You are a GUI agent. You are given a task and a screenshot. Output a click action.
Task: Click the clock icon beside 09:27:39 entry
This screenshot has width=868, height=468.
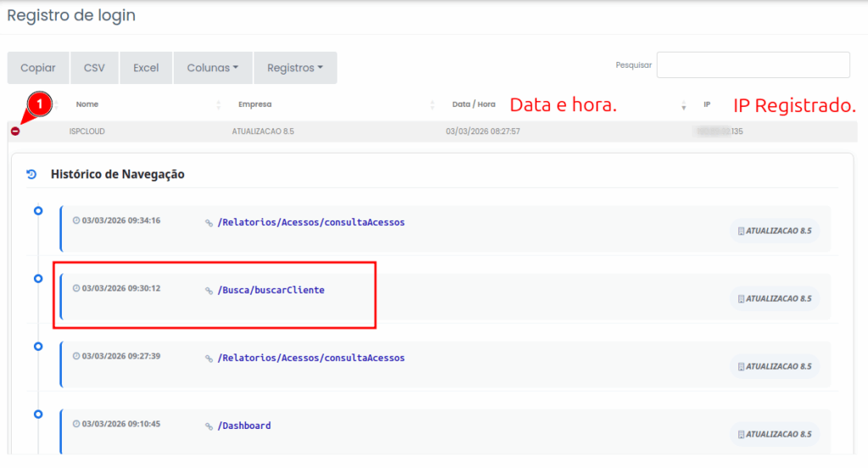tap(76, 356)
